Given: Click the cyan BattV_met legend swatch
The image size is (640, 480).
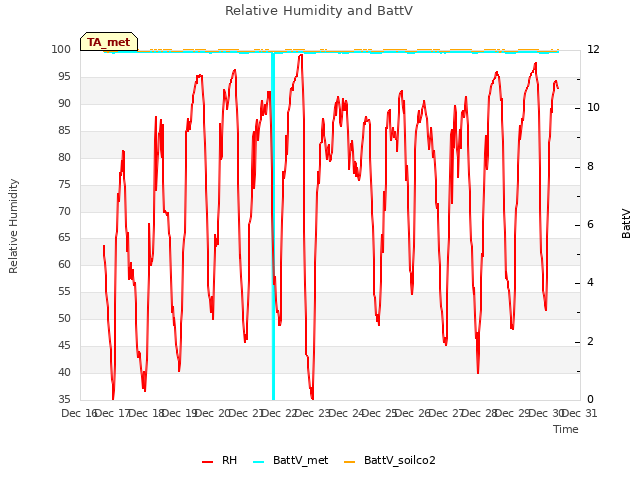Looking at the screenshot, I should coord(258,462).
